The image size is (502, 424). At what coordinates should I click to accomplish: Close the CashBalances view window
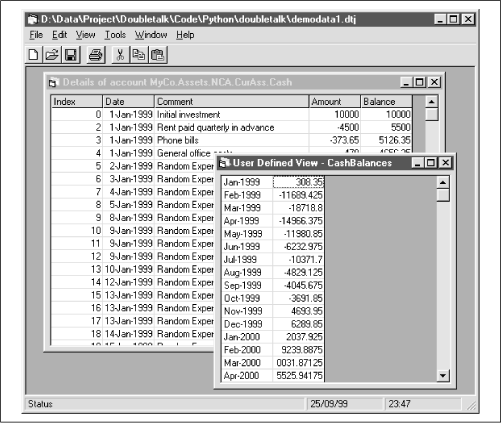click(x=445, y=163)
